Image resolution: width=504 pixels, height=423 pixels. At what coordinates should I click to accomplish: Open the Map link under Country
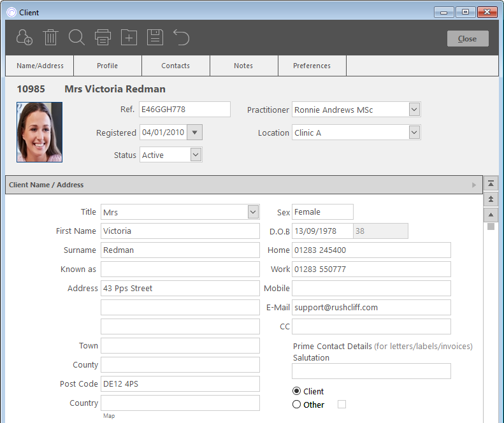(x=109, y=415)
